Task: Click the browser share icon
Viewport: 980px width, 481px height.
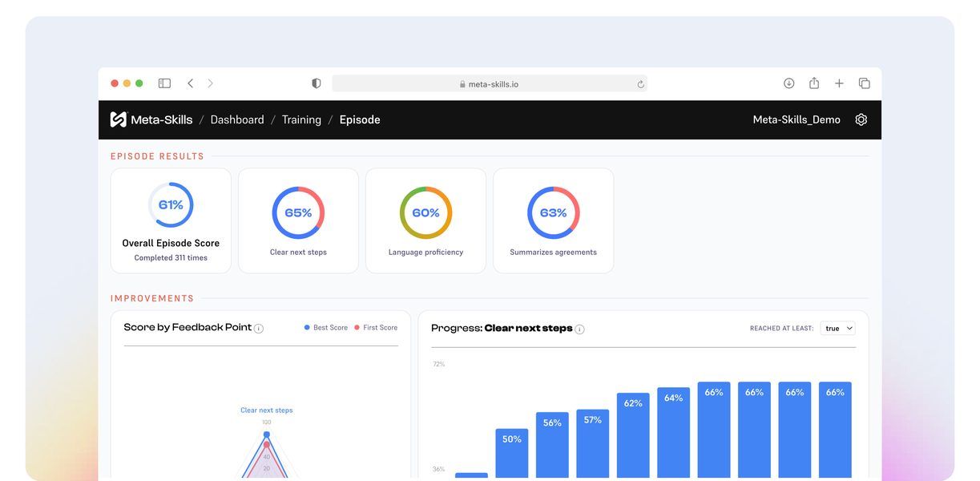Action: (814, 83)
